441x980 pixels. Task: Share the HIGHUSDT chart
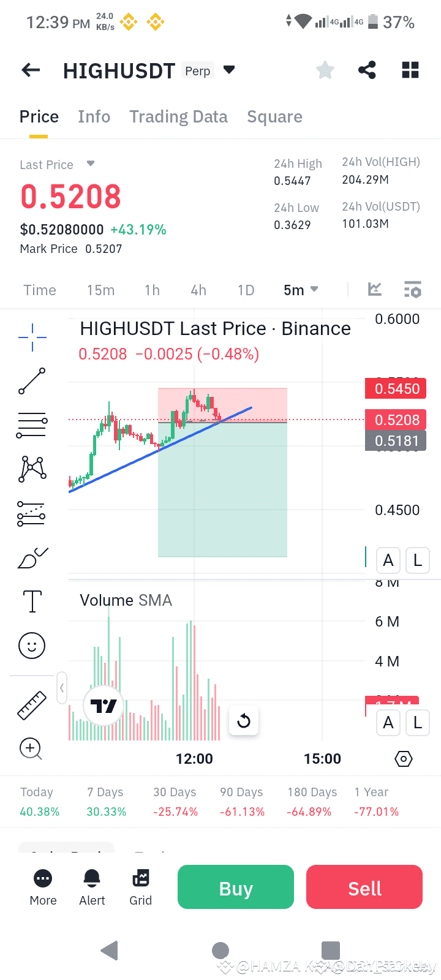point(367,70)
